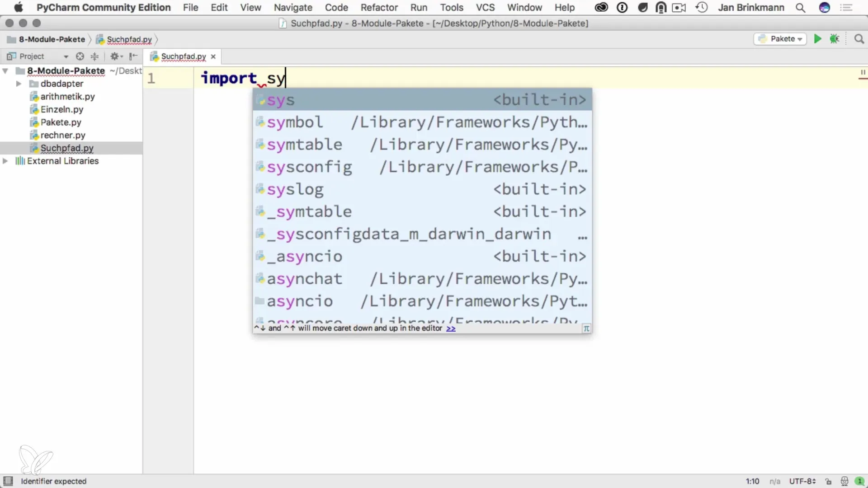Viewport: 868px width, 488px height.
Task: Click the pi icon in completion popup
Action: tap(586, 328)
